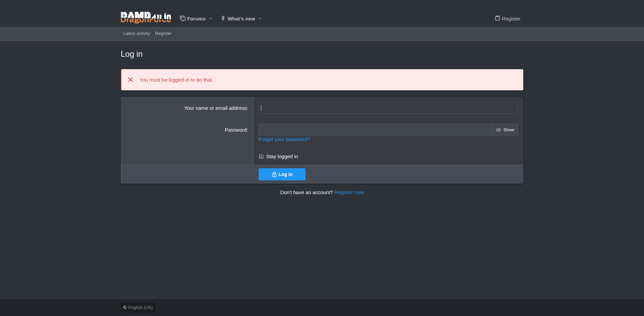644x316 pixels.
Task: Open the What's new text label
Action: tap(241, 19)
